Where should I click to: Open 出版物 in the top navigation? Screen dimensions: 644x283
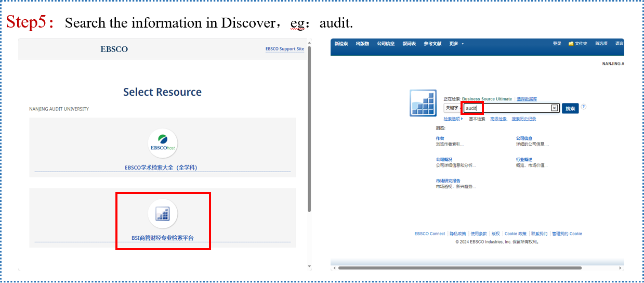pos(362,44)
